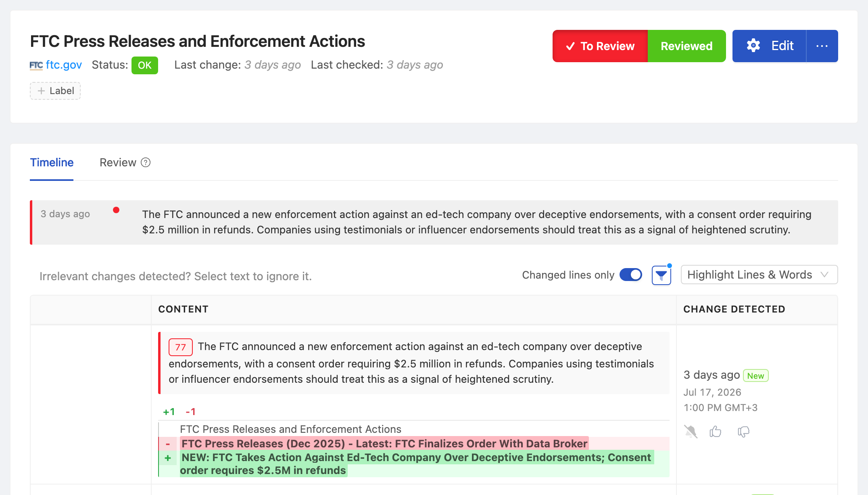Screen dimensions: 868x495
Task: Click the Review help question-mark icon
Action: [146, 162]
